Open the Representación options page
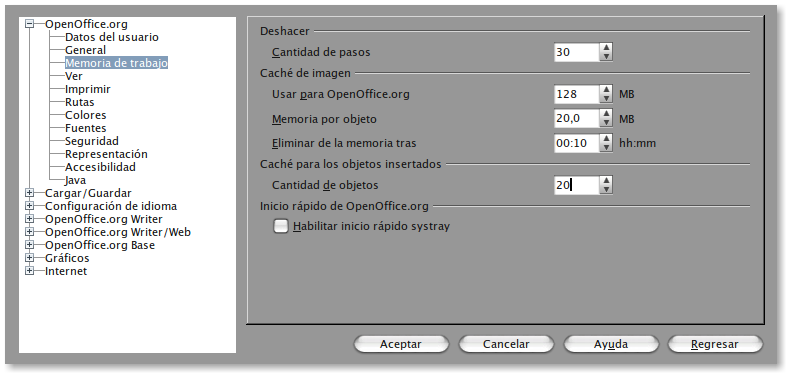The width and height of the screenshot is (786, 373). [x=106, y=154]
